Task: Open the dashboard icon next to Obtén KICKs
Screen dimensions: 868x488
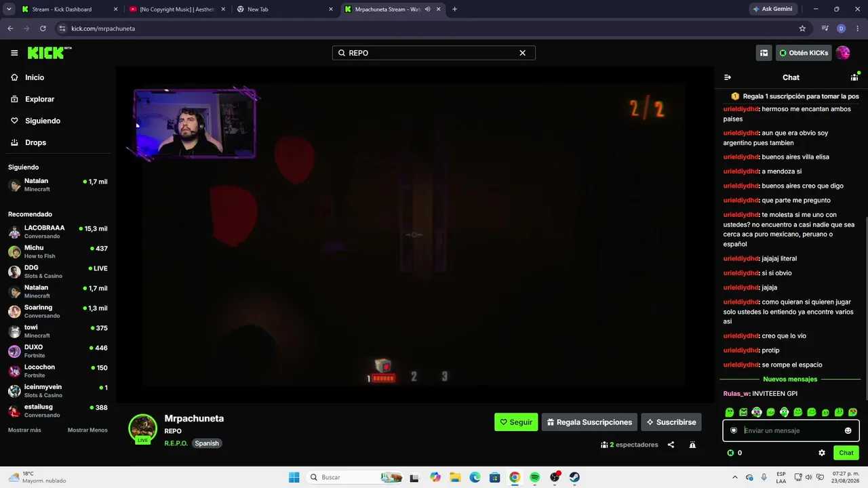Action: pos(764,53)
